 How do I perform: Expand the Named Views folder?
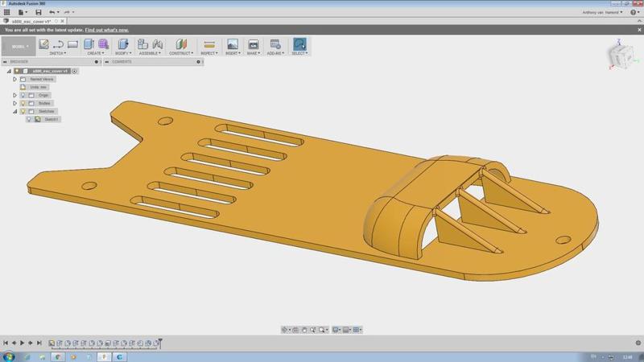(14, 79)
